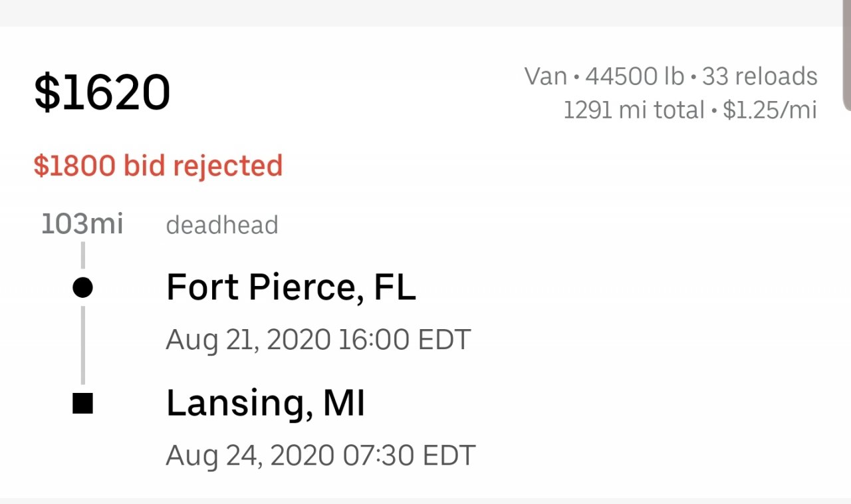851x504 pixels.
Task: Click the gray strip above the card
Action: [425, 13]
